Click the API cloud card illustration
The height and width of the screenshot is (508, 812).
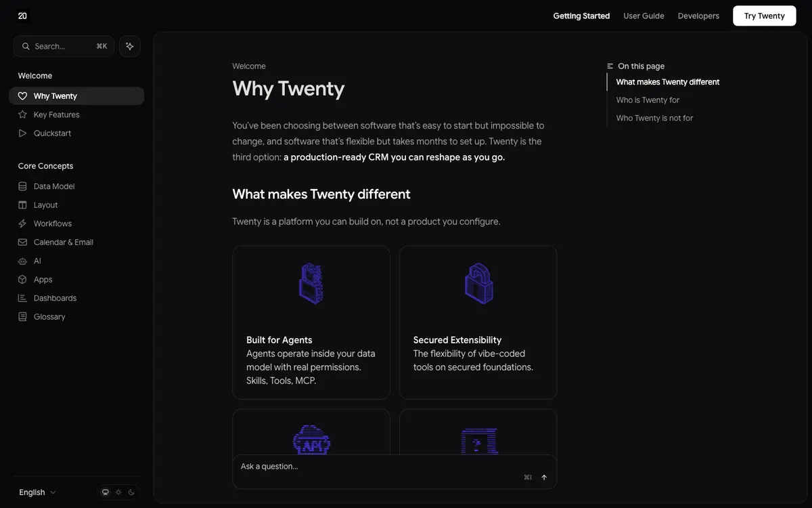(311, 439)
